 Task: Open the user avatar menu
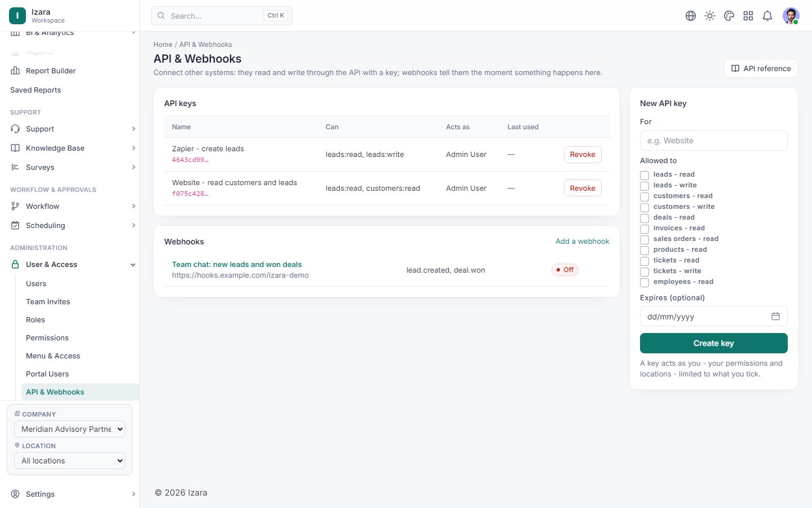(791, 16)
